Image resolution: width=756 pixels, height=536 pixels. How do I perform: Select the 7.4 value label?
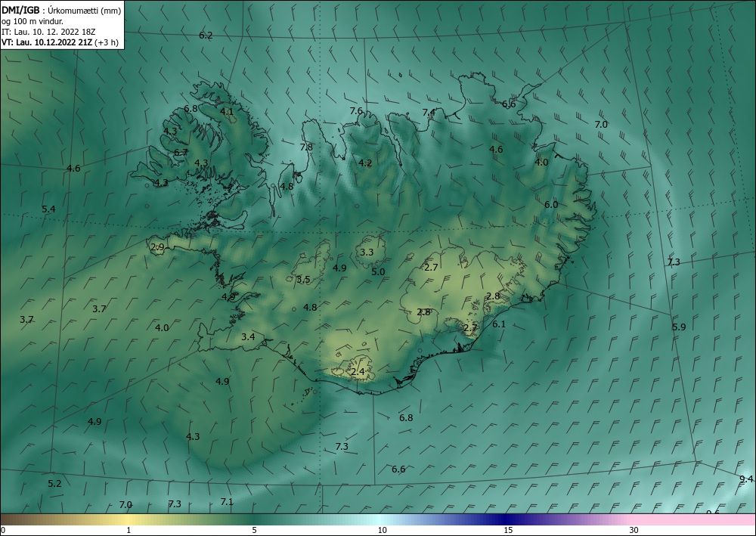(429, 113)
